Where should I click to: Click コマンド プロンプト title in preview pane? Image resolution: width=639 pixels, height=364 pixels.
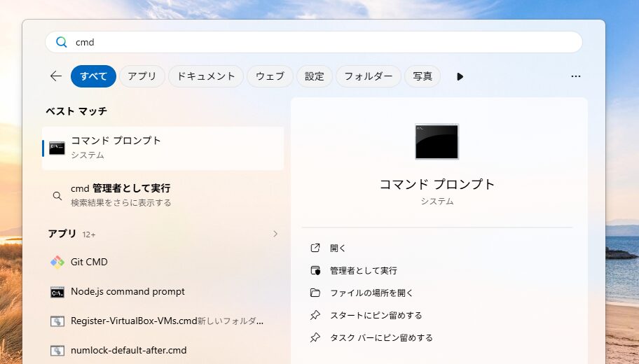pos(437,184)
